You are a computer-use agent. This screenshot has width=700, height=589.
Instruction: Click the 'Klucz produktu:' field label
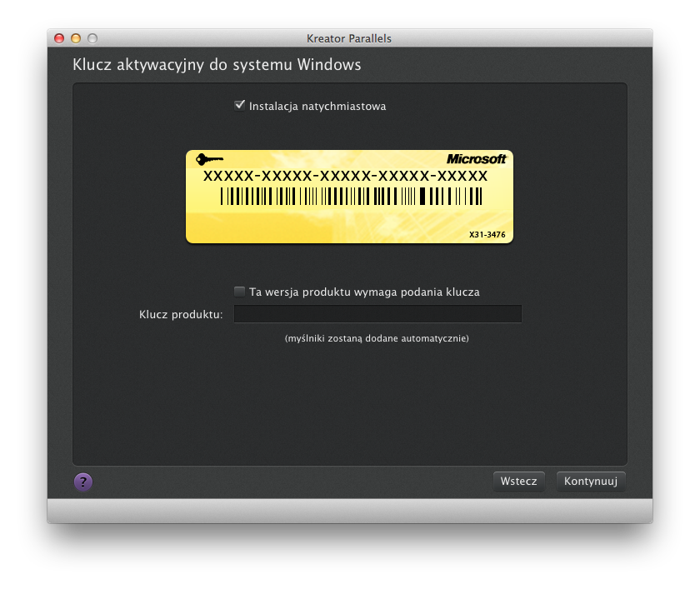tap(181, 314)
